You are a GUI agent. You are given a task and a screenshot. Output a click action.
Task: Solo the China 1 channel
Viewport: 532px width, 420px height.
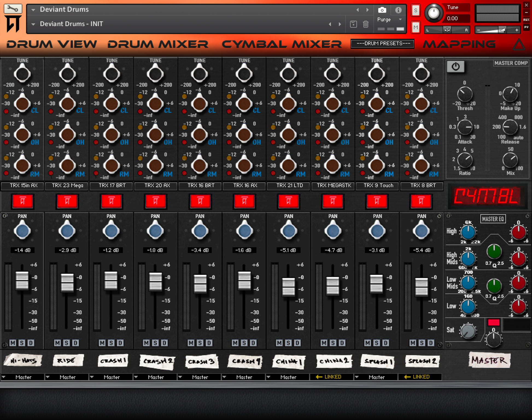point(288,343)
